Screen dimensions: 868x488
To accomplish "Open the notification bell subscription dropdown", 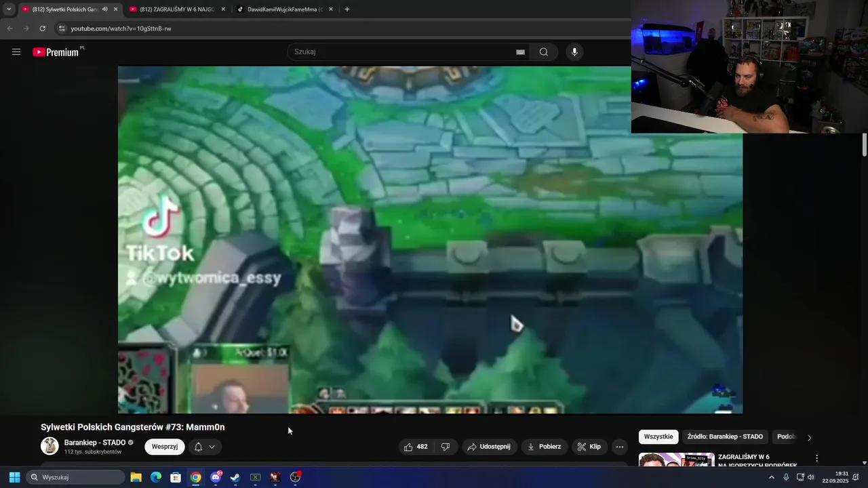I will coord(205,447).
